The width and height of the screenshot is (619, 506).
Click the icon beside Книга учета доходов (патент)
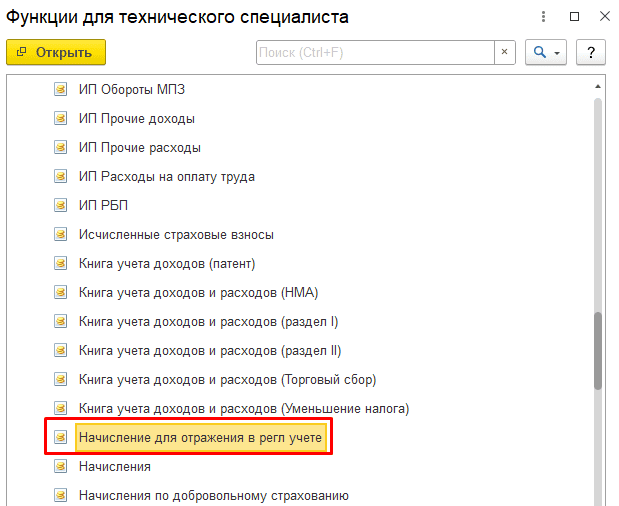coord(60,264)
